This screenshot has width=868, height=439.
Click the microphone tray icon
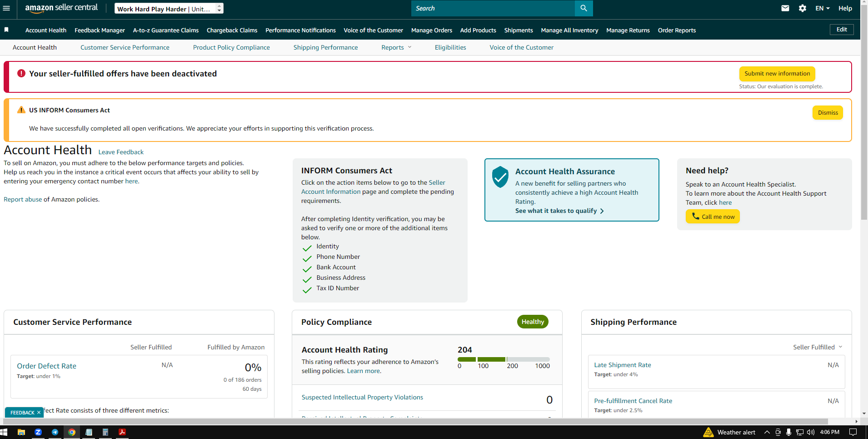point(789,432)
